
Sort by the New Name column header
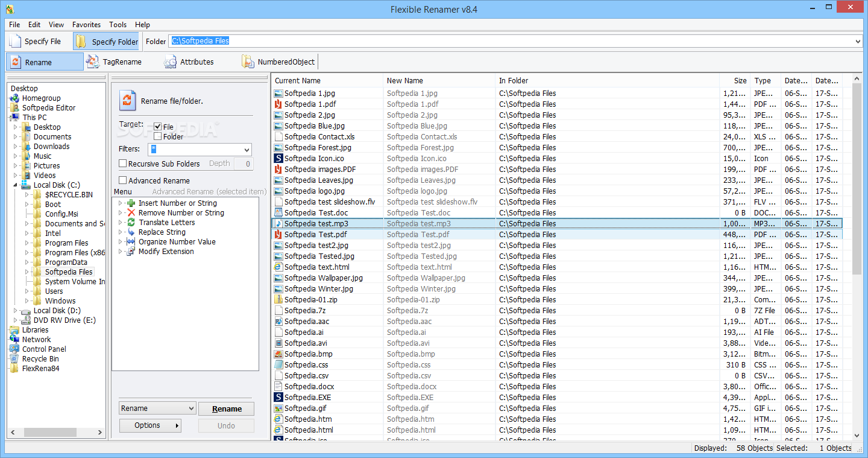(439, 80)
